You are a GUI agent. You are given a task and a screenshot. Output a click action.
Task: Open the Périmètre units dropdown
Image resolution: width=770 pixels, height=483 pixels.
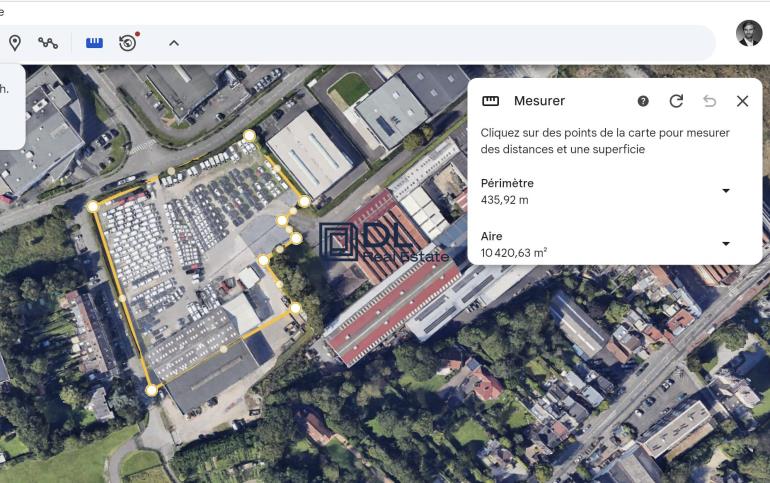click(726, 191)
